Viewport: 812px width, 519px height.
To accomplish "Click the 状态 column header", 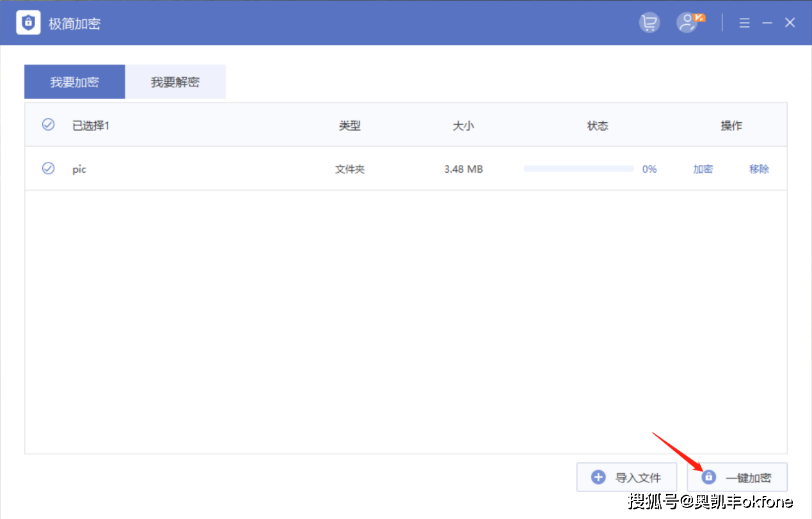I will click(598, 125).
